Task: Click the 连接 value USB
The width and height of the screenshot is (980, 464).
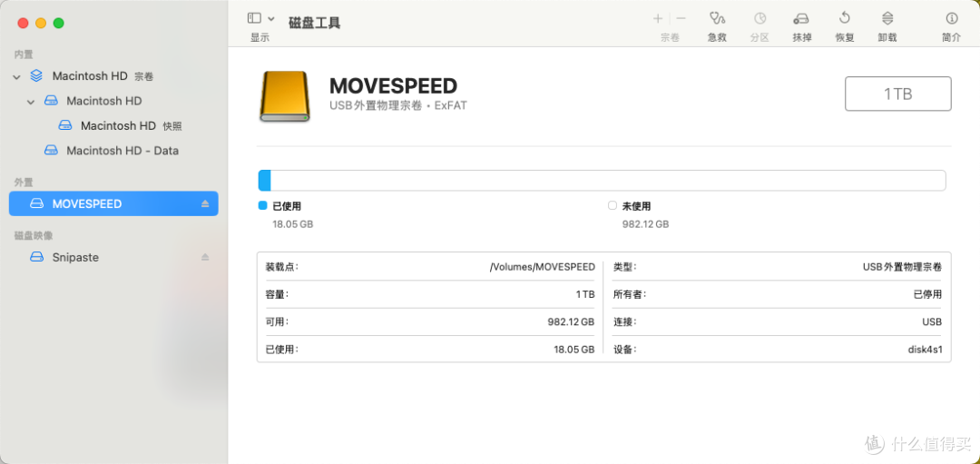Action: 932,322
